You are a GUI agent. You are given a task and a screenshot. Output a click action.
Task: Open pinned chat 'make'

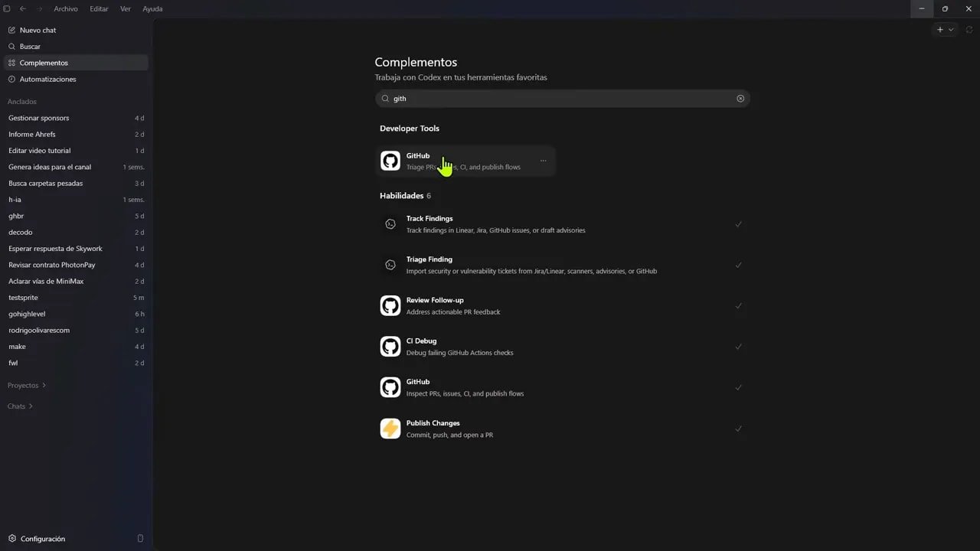[x=76, y=347]
